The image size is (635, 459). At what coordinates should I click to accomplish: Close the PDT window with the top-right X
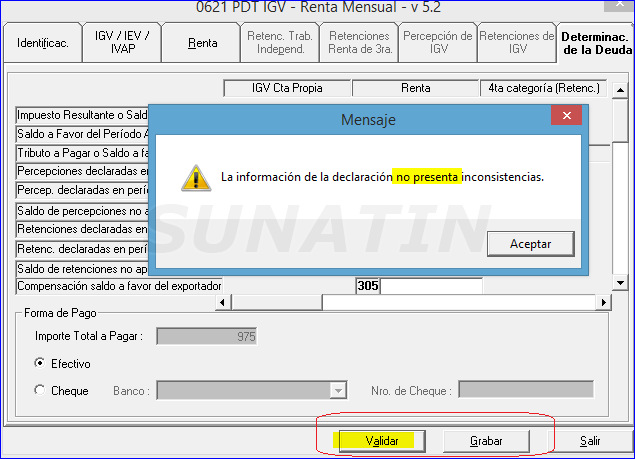[619, 5]
